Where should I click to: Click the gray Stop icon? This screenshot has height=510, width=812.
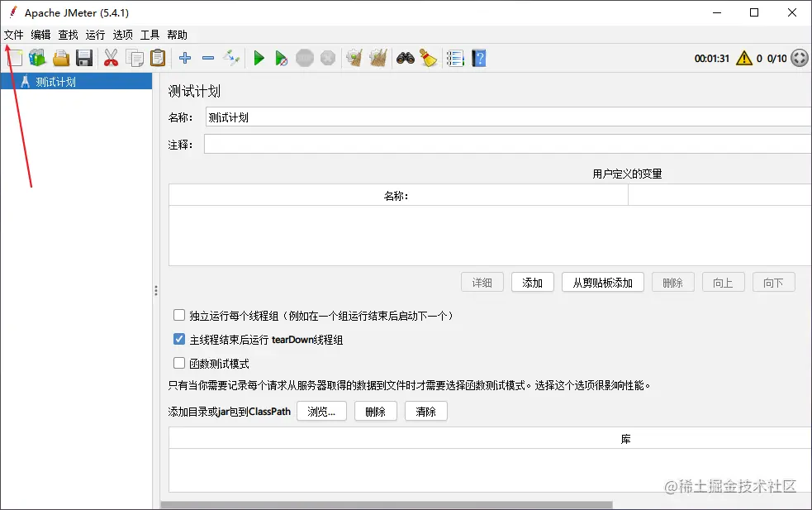[x=305, y=58]
